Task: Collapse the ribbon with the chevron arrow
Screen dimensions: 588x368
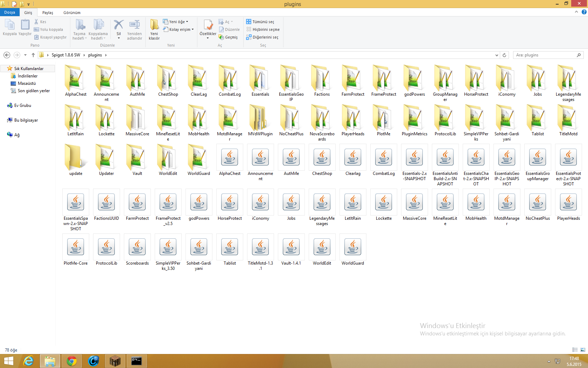Action: [576, 12]
